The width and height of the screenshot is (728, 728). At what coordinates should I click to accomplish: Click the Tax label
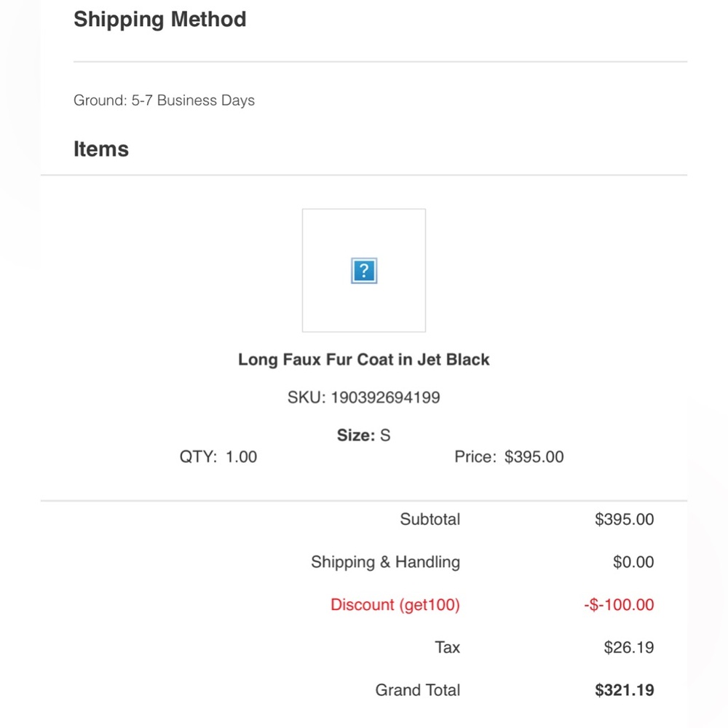tap(447, 647)
